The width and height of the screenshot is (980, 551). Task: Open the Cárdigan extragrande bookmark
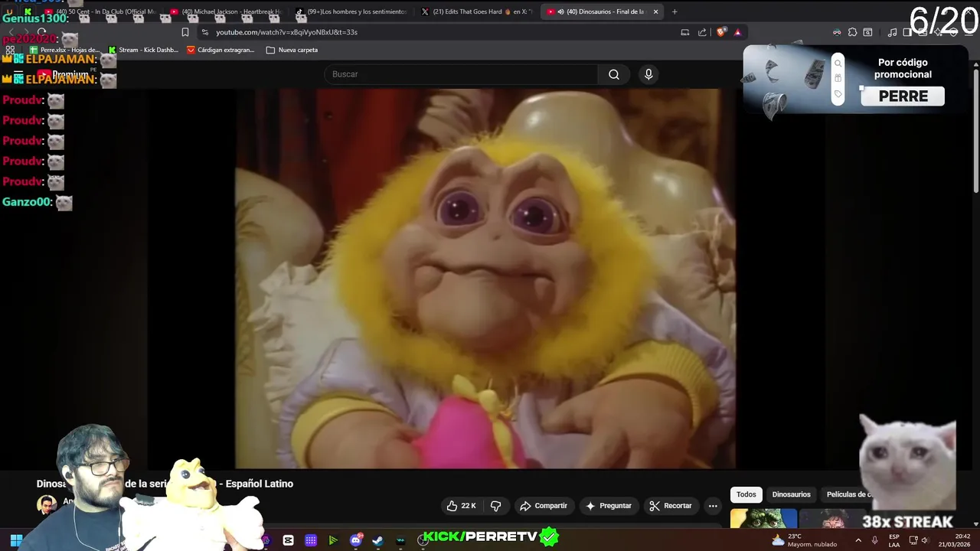coord(220,50)
